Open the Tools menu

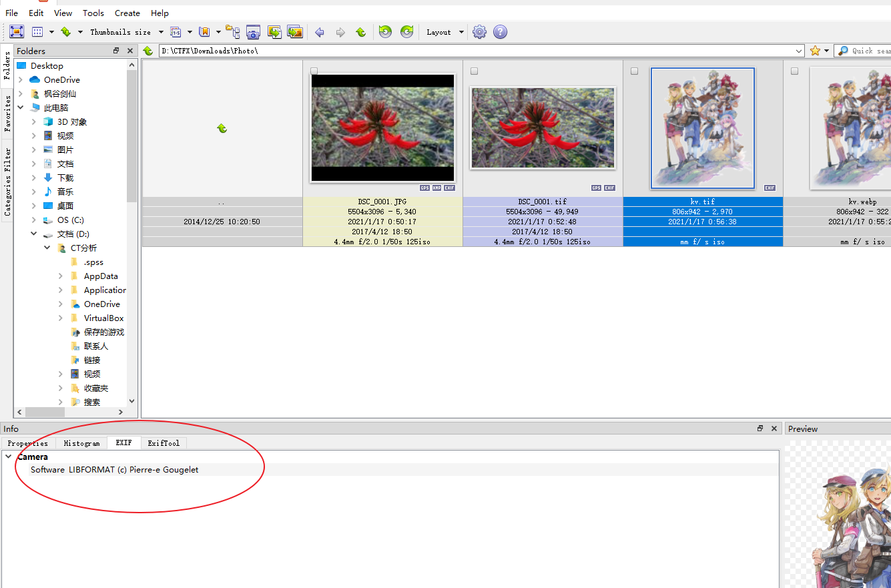(93, 13)
